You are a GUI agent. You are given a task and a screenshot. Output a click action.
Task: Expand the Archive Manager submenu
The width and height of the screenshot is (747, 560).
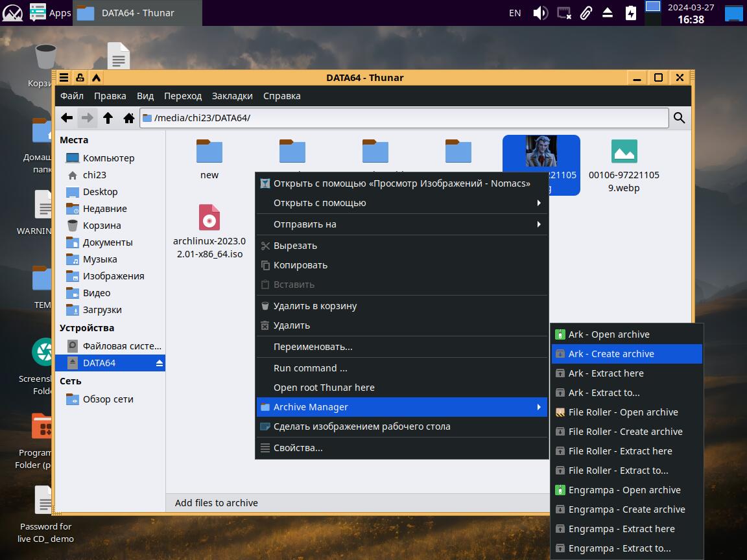coord(401,407)
